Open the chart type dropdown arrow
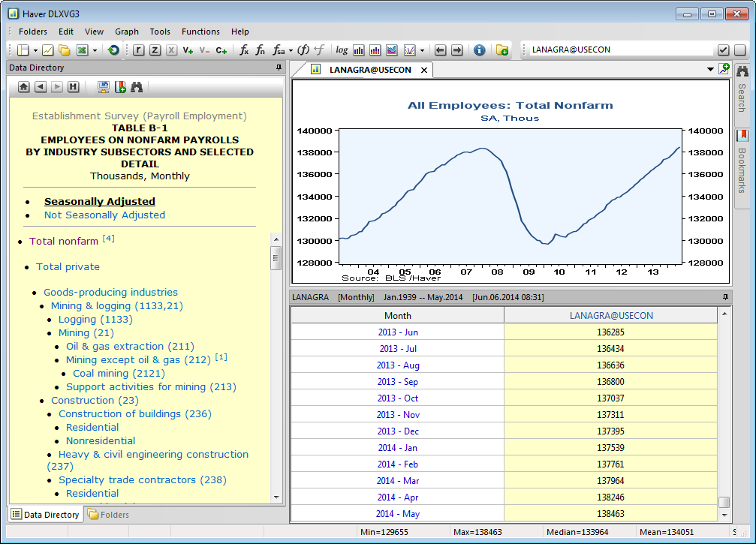The image size is (756, 544). point(423,50)
